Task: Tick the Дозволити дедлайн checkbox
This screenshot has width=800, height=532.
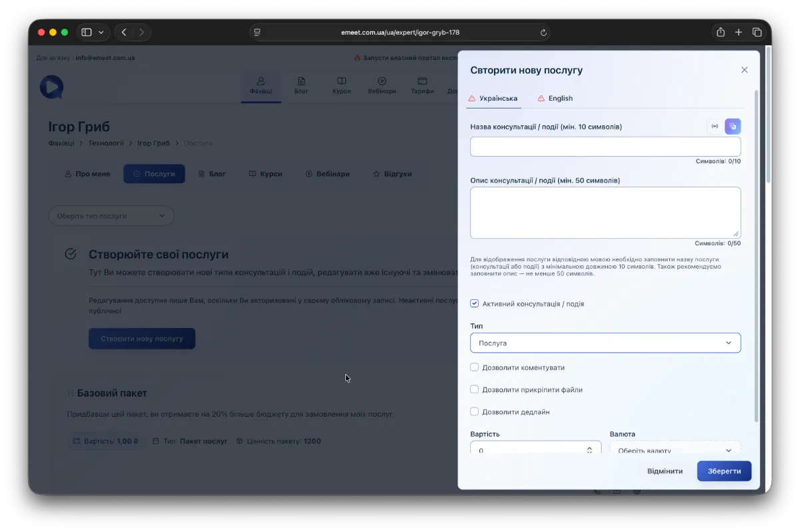Action: 475,412
